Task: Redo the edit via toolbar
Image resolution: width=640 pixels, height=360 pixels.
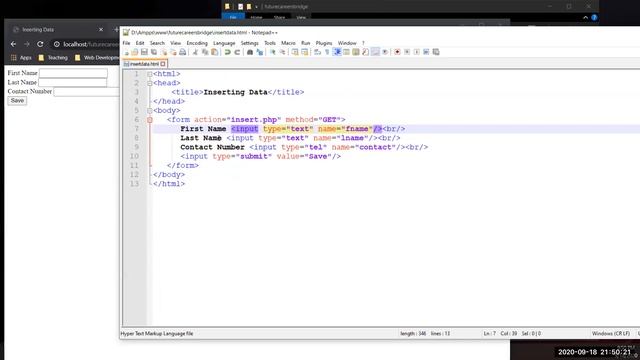Action: pyautogui.click(x=238, y=52)
